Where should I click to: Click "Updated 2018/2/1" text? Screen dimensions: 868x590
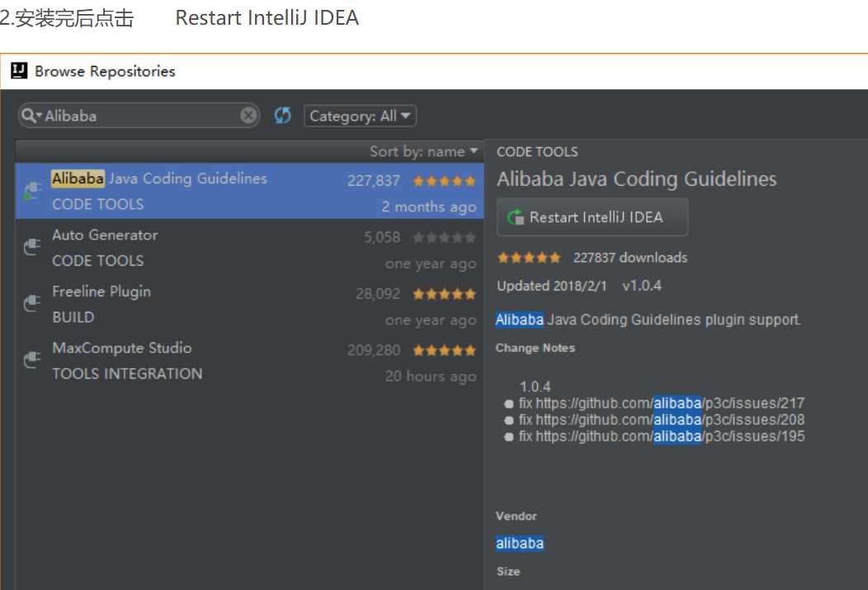coord(551,286)
